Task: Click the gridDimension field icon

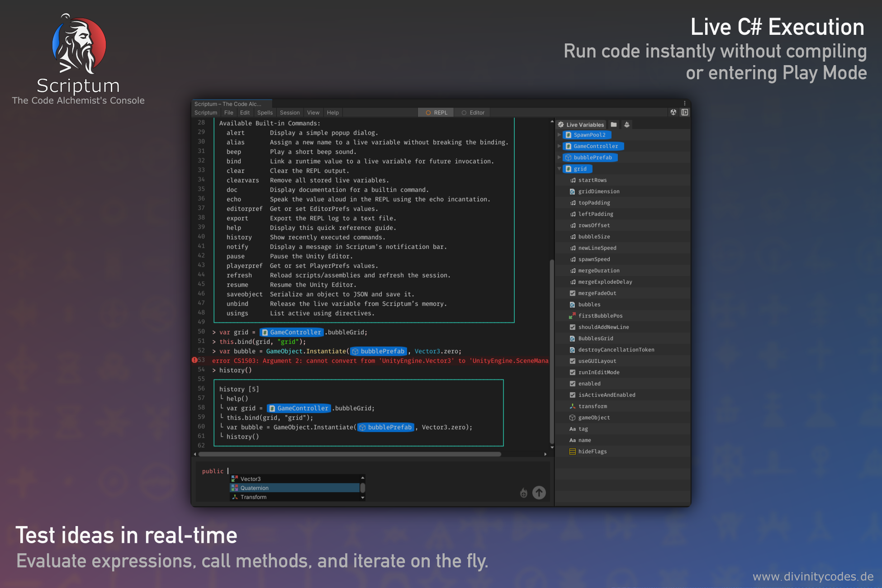Action: coord(573,191)
